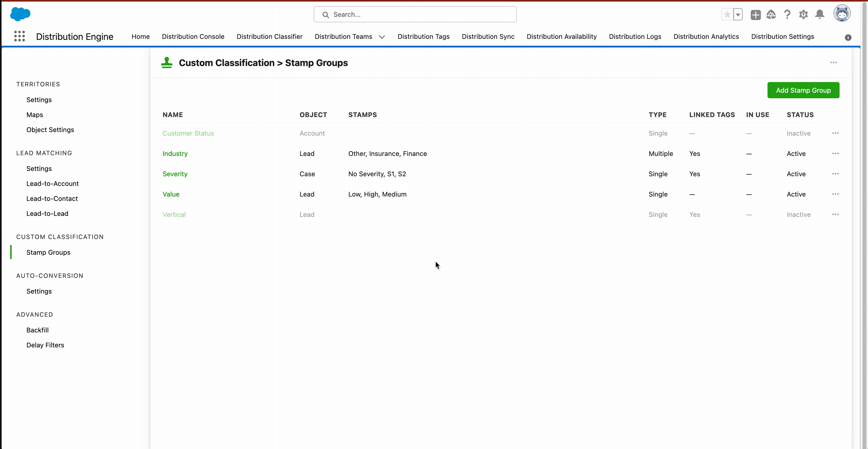Open the Distribution Classifier tab

coord(269,36)
